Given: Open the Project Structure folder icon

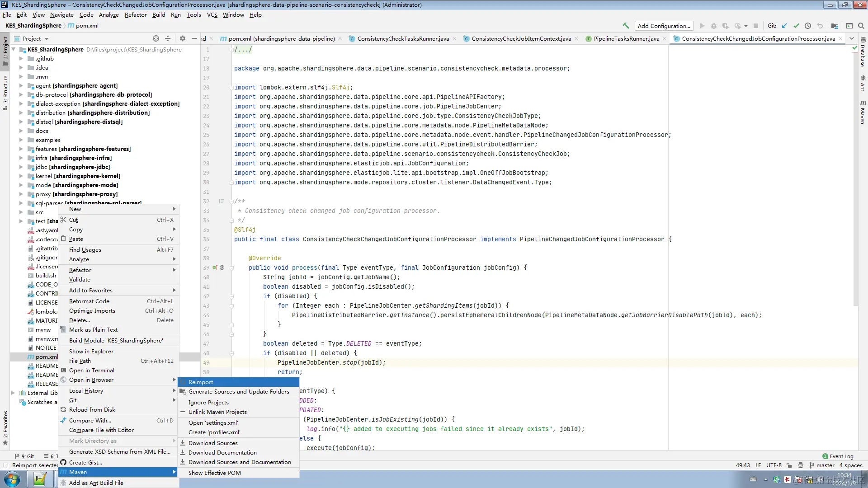Looking at the screenshot, I should (x=835, y=26).
